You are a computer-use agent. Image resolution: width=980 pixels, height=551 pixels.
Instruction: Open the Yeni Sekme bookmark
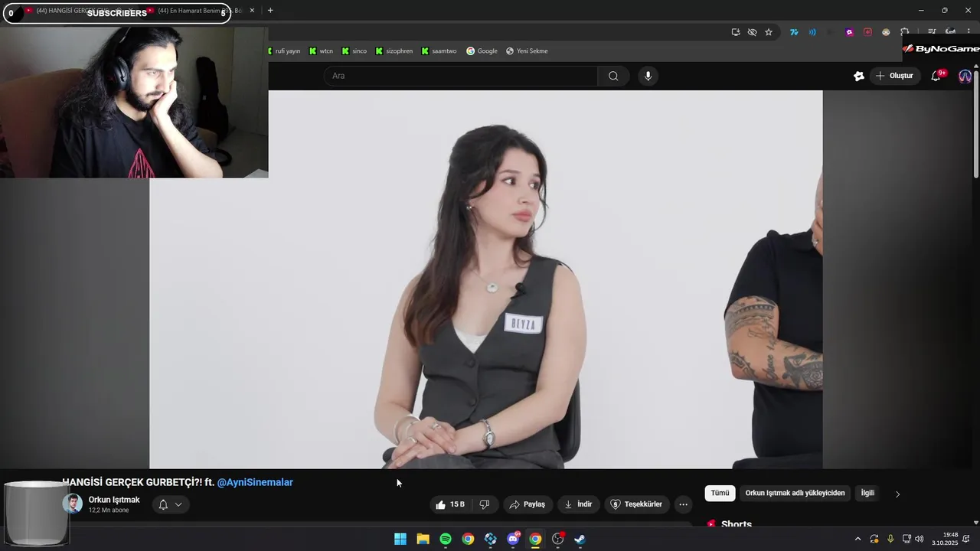tap(527, 51)
